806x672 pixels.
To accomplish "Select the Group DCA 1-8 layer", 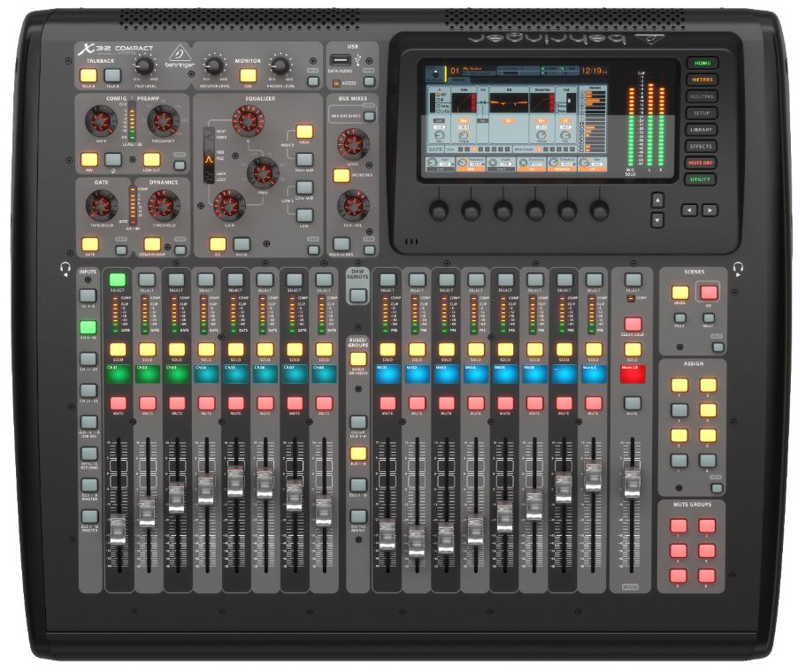I will point(358,423).
